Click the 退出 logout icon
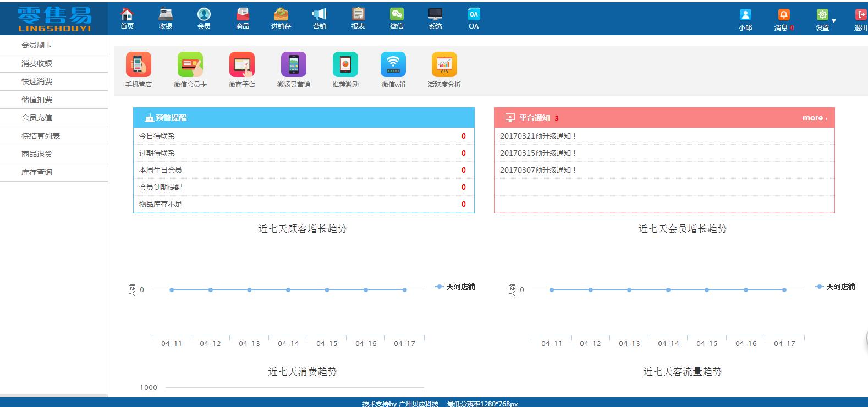Image resolution: width=868 pixels, height=407 pixels. coord(861,15)
